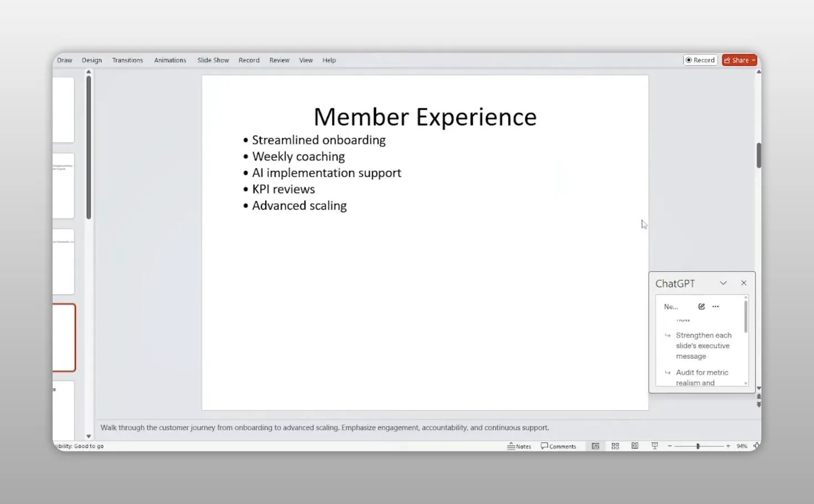Open the Draw ribbon tab
Image resolution: width=814 pixels, height=504 pixels.
(x=65, y=60)
